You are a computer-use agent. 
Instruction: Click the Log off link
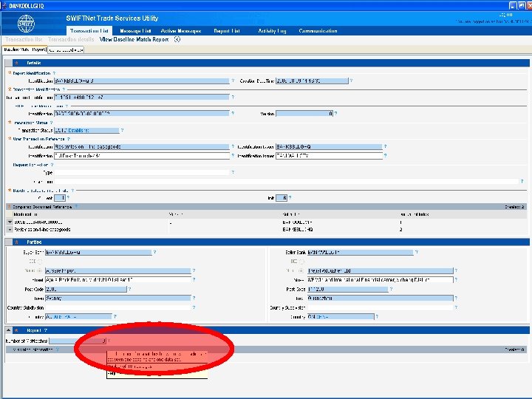505,15
